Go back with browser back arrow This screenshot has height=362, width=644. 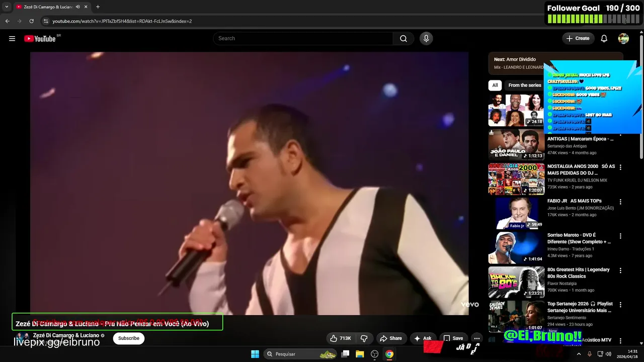7,21
